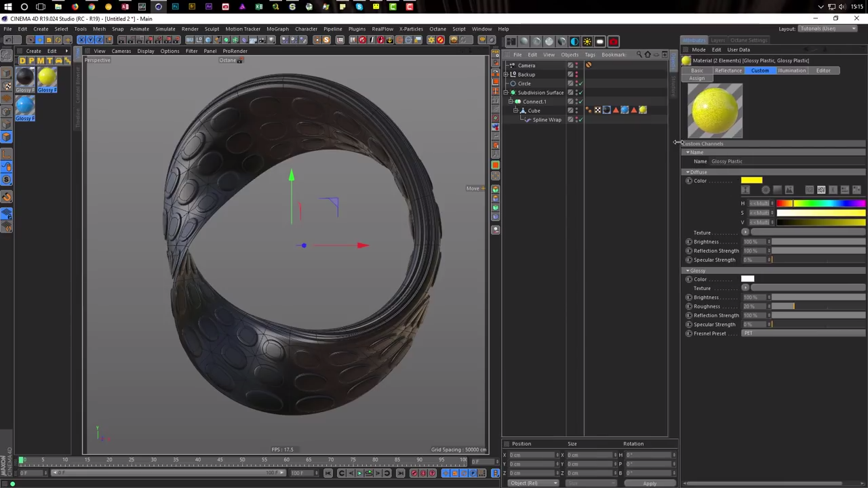Collapse the Diffuse section

[688, 172]
